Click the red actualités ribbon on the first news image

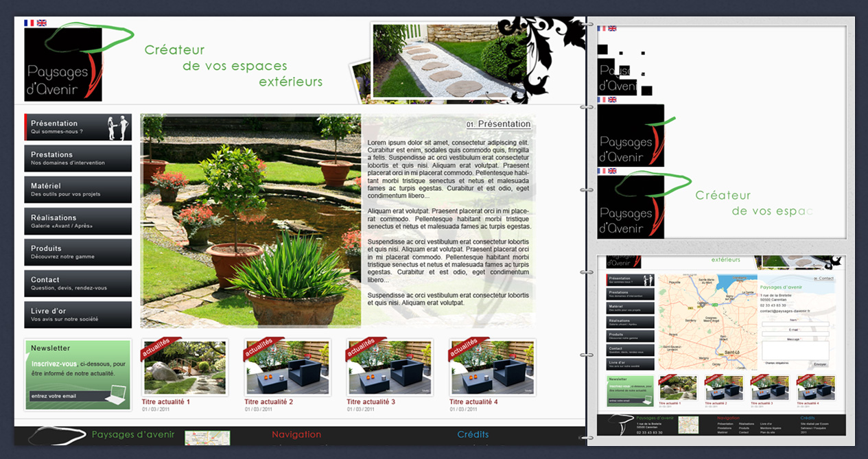160,347
